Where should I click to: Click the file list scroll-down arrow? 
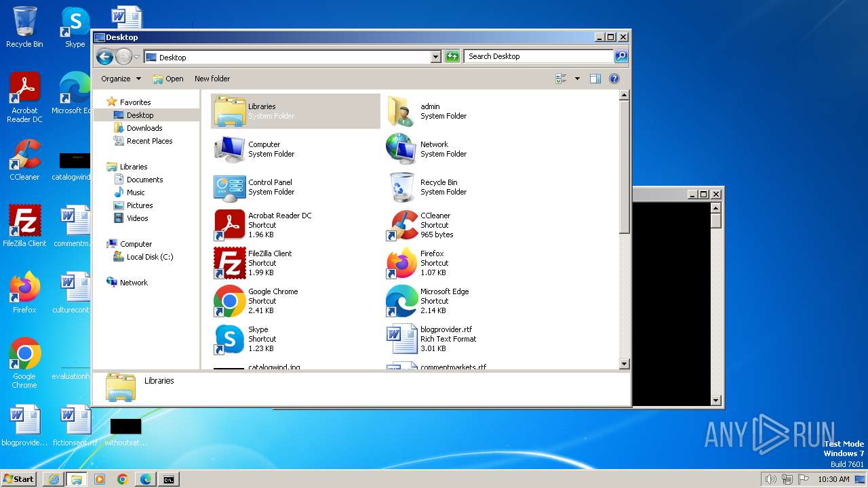pos(625,364)
